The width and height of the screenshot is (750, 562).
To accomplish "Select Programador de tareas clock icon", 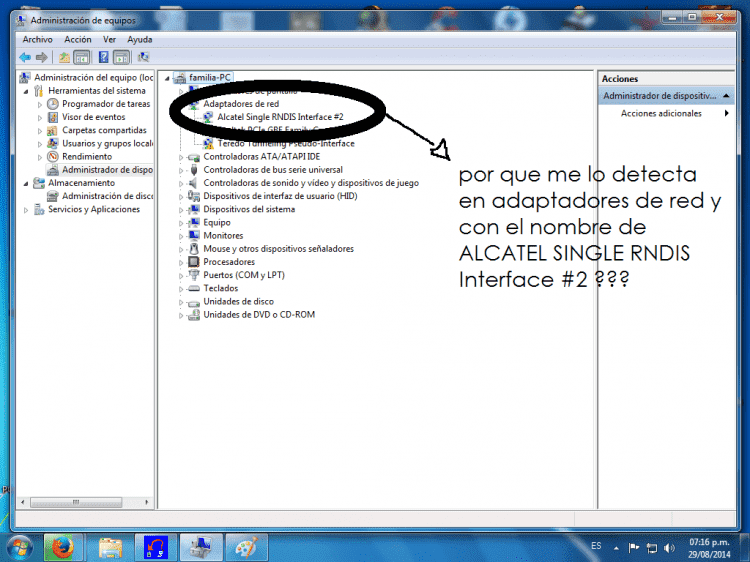I will click(53, 104).
